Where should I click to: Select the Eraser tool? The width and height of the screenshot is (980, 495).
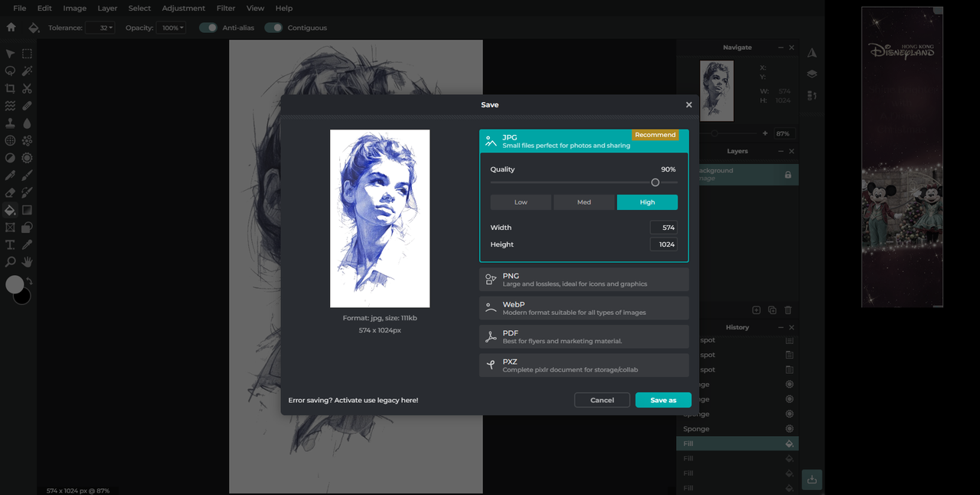coord(10,193)
